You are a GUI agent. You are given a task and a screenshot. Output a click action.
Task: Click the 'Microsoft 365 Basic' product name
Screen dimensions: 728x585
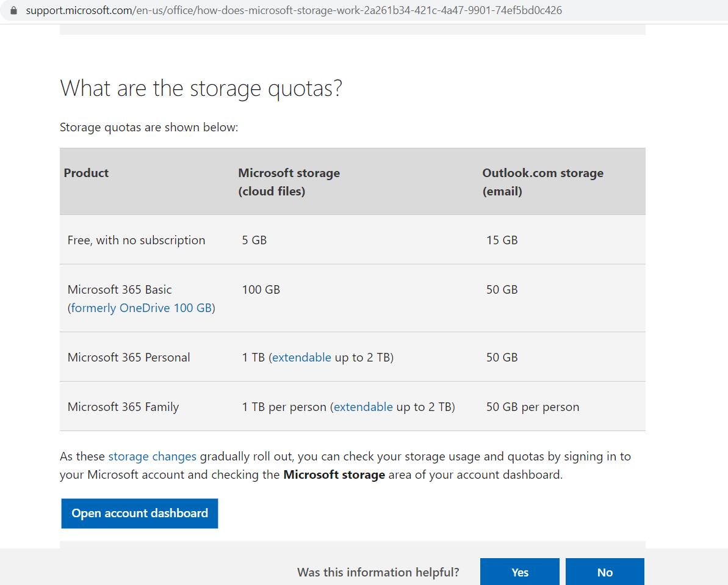120,289
